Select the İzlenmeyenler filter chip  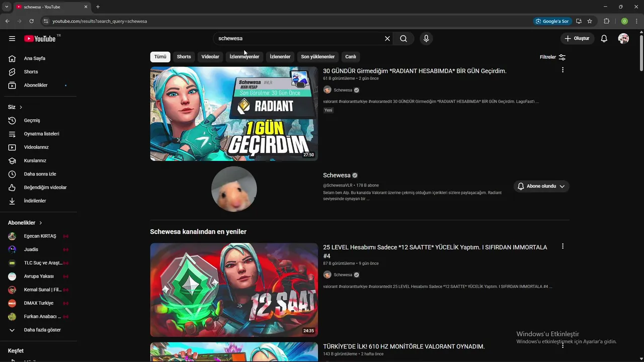(x=245, y=57)
